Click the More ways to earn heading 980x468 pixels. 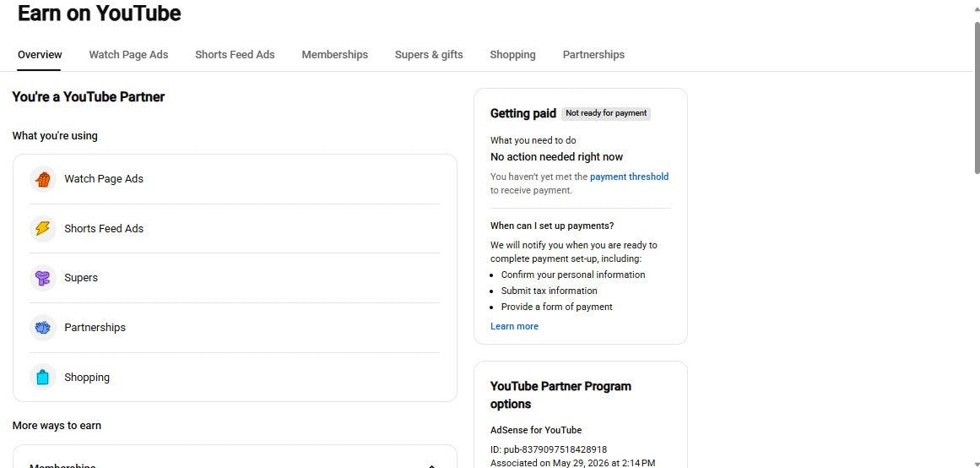[x=57, y=426]
